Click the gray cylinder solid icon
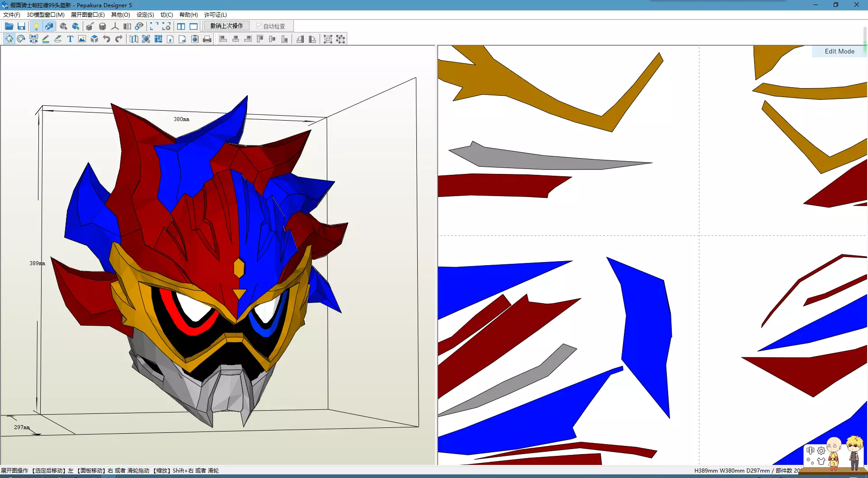 click(x=103, y=26)
